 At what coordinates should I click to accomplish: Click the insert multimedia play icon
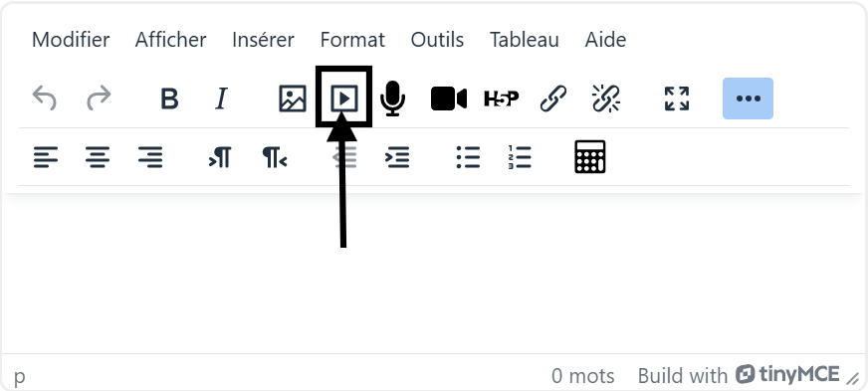pyautogui.click(x=343, y=99)
